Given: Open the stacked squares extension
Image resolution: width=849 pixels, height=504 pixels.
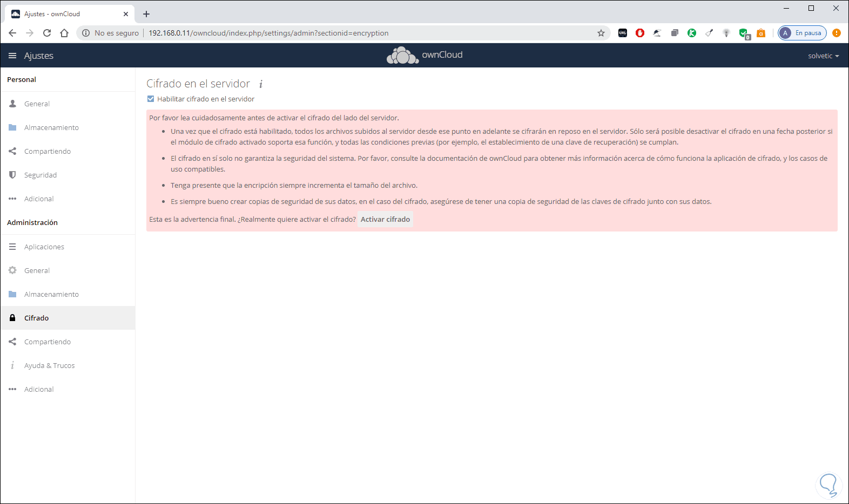Looking at the screenshot, I should (675, 33).
